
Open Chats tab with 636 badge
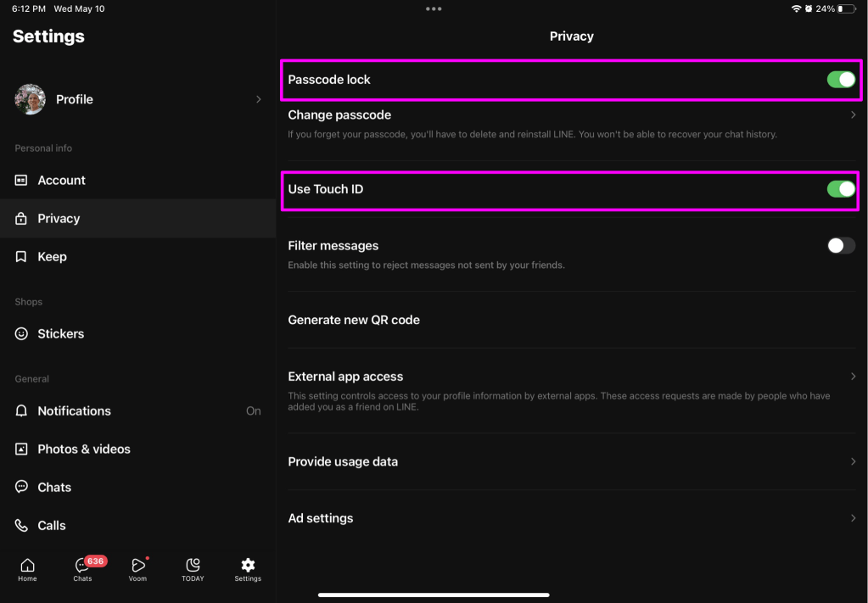pyautogui.click(x=83, y=566)
